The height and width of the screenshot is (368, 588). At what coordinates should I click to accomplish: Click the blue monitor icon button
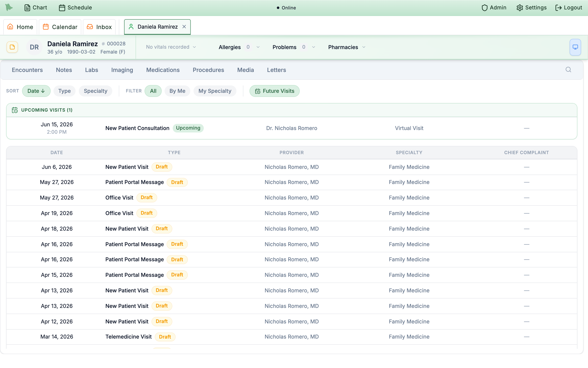tap(575, 47)
